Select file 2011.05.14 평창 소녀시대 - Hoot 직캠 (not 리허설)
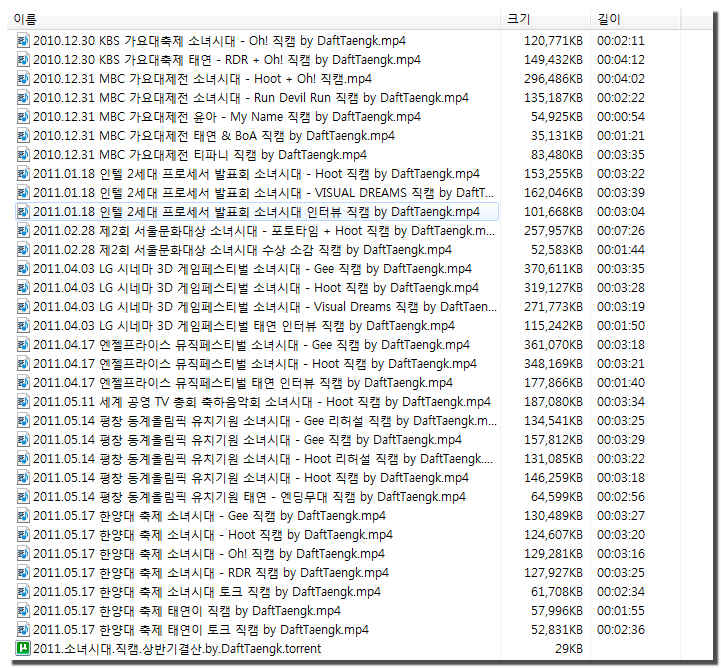Screen dimensions: 721x668 click(x=251, y=478)
